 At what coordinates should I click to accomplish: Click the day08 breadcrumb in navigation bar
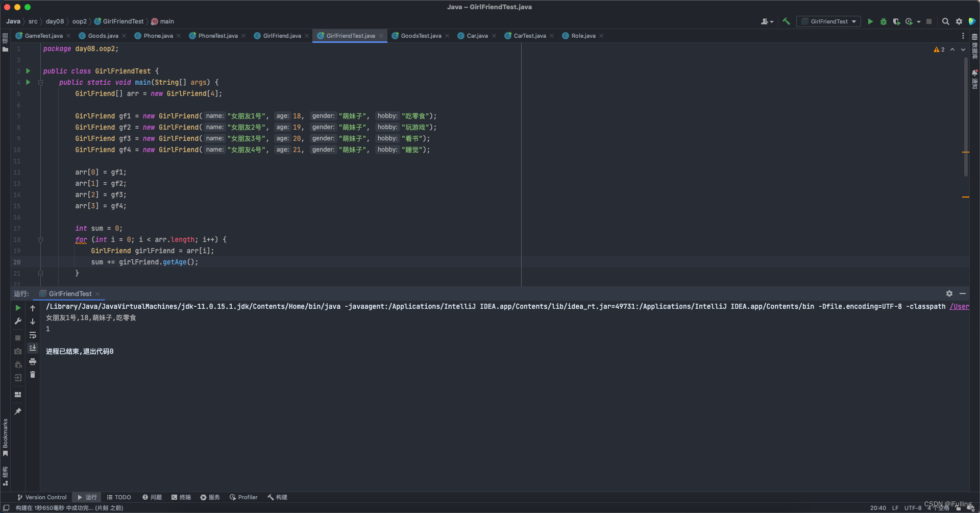55,21
